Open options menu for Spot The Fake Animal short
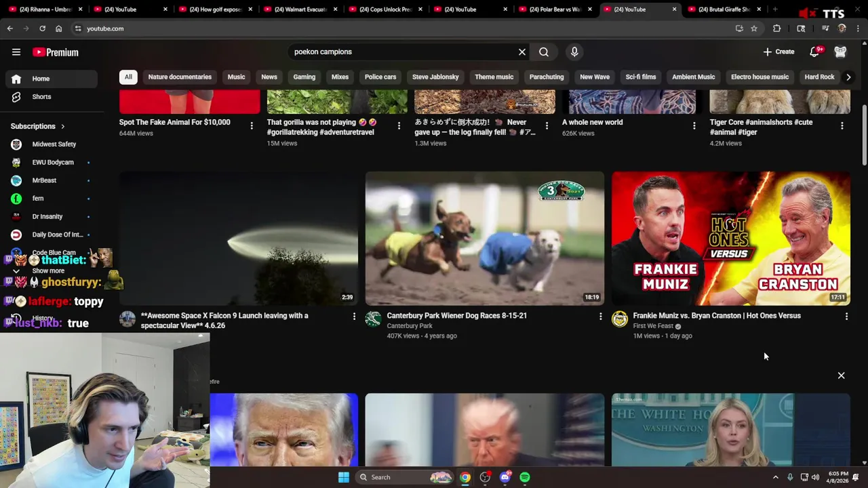The height and width of the screenshot is (488, 868). 252,125
